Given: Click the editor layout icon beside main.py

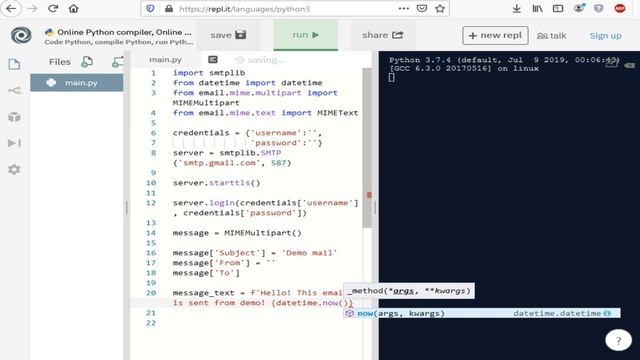Looking at the screenshot, I should tap(213, 60).
